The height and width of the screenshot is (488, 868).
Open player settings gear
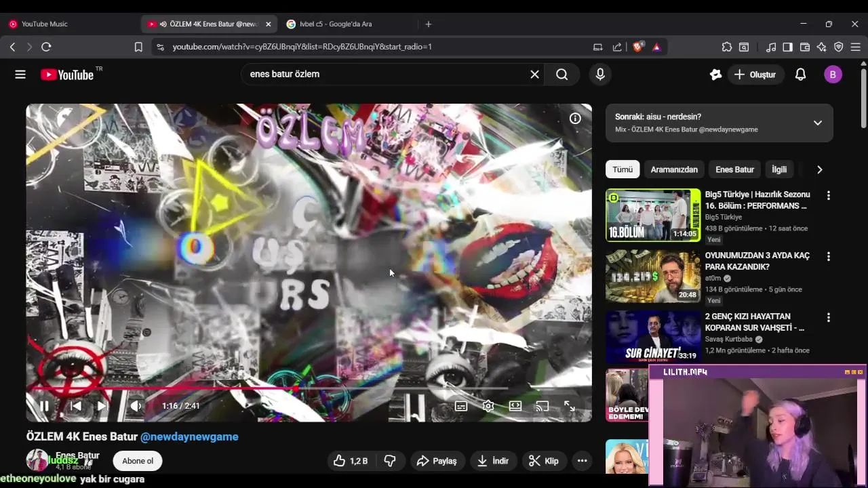tap(488, 406)
